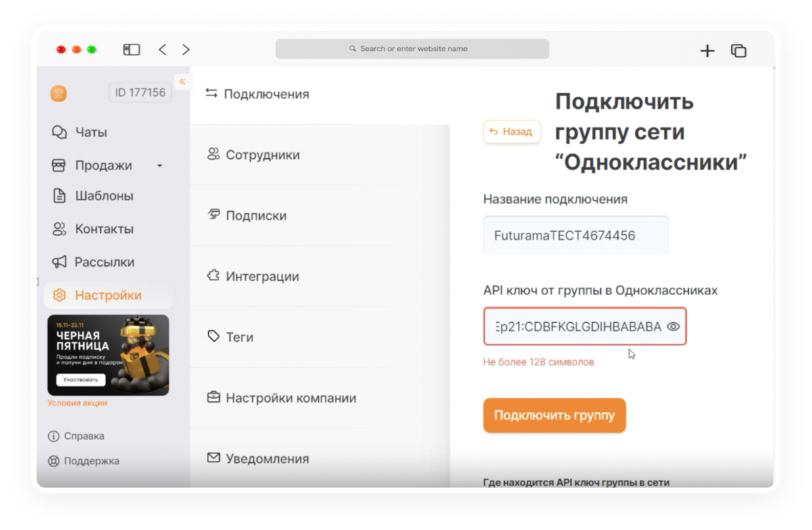Click the Не более 128 символов hint
This screenshot has width=812, height=530.
(539, 362)
